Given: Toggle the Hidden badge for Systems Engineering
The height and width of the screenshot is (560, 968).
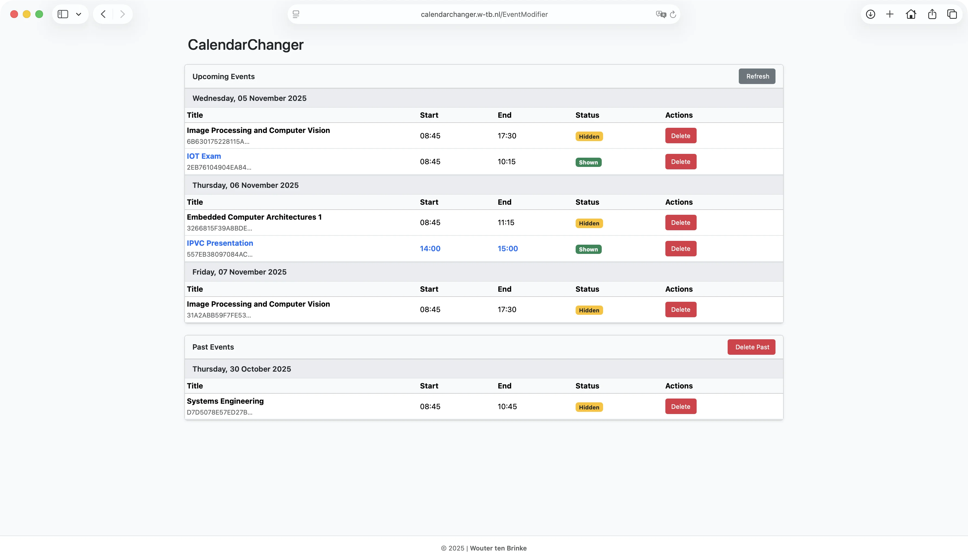Looking at the screenshot, I should 589,407.
